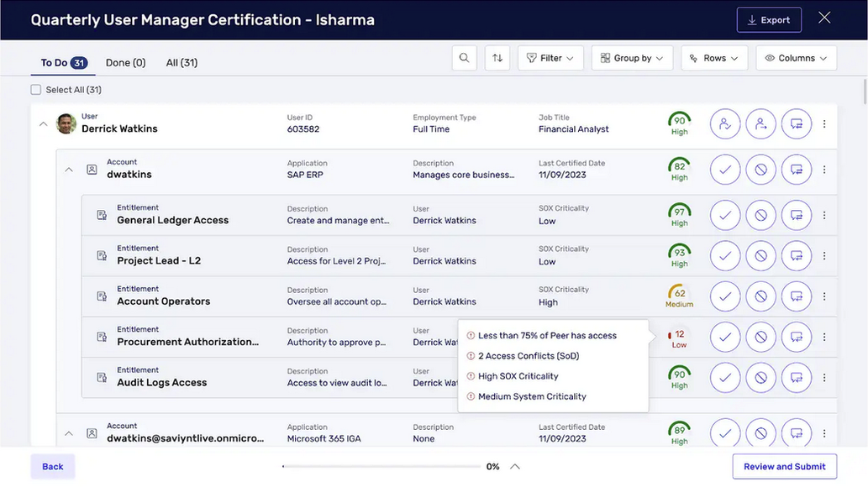
Task: Click the sort arrows icon
Action: tap(497, 58)
